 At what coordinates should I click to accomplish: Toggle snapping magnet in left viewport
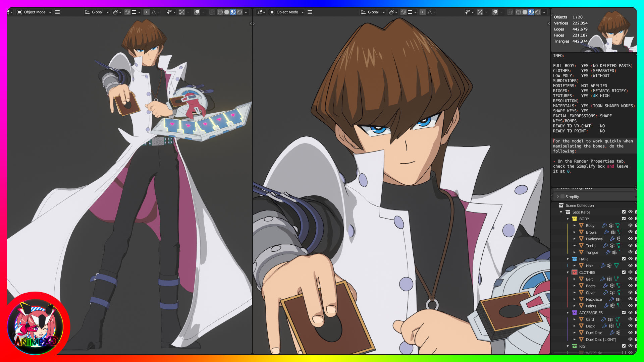pyautogui.click(x=127, y=12)
